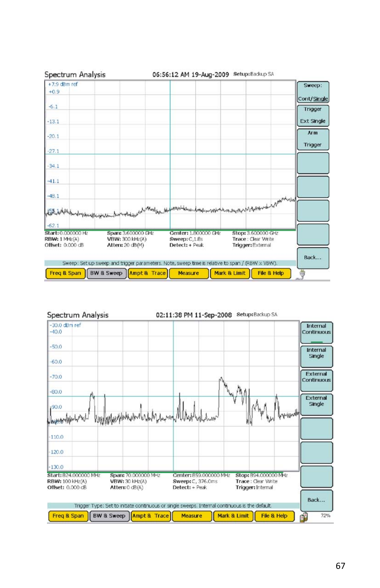
Task: Click RBW: 1 MHz(A) readout in top screen
Action: [x=62, y=239]
